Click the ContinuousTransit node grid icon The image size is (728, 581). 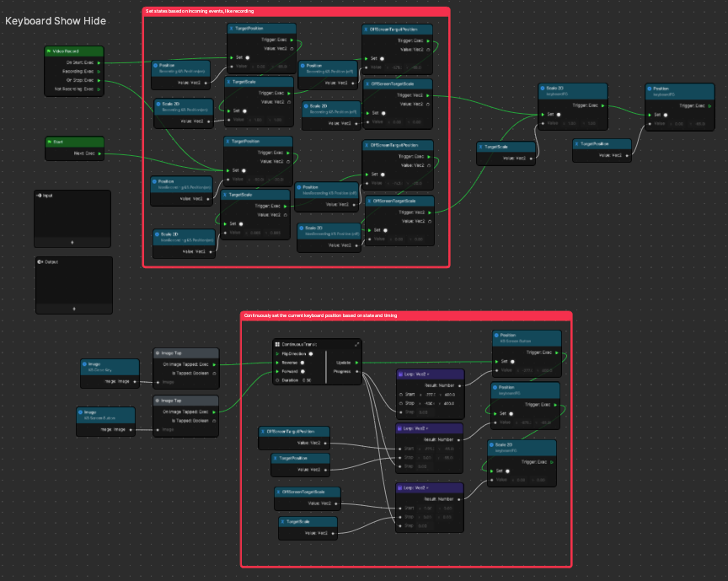(x=276, y=344)
